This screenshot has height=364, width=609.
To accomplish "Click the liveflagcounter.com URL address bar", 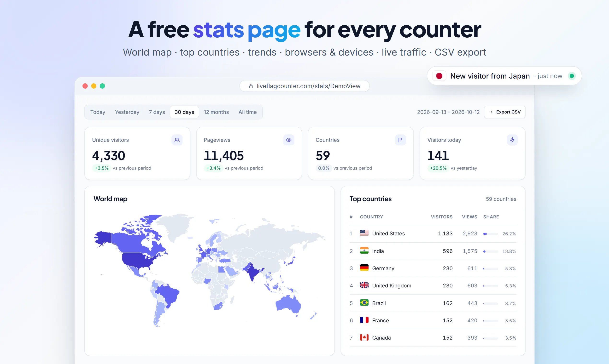I will coord(304,86).
